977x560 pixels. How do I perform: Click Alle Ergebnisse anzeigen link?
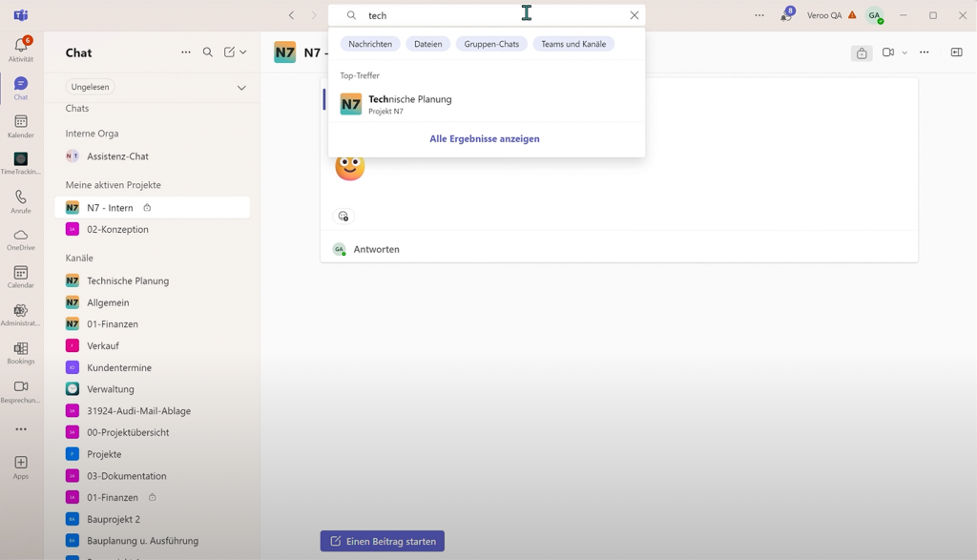(484, 139)
